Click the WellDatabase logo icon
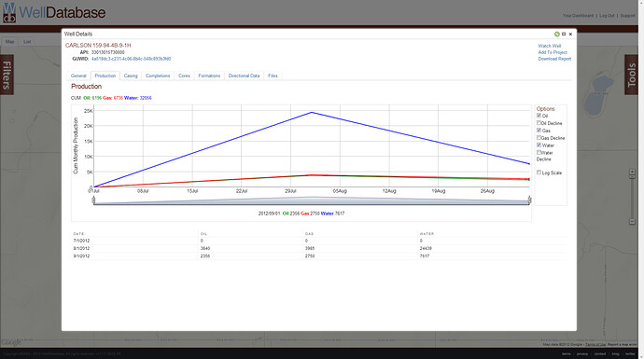Screen dimensions: 644x359 [x=9, y=12]
